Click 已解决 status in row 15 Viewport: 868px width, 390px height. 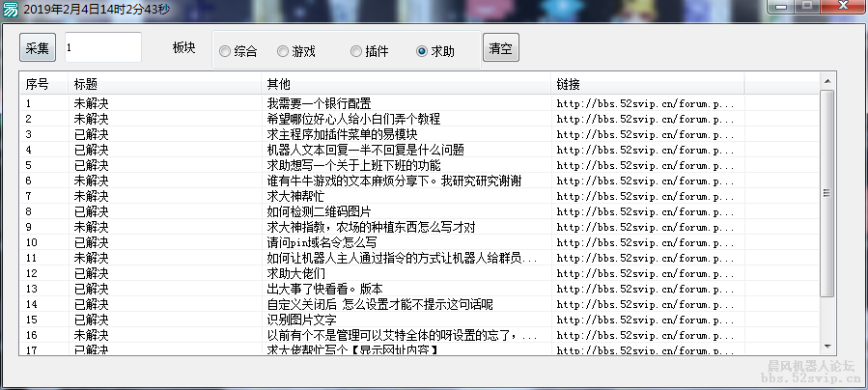pyautogui.click(x=92, y=320)
